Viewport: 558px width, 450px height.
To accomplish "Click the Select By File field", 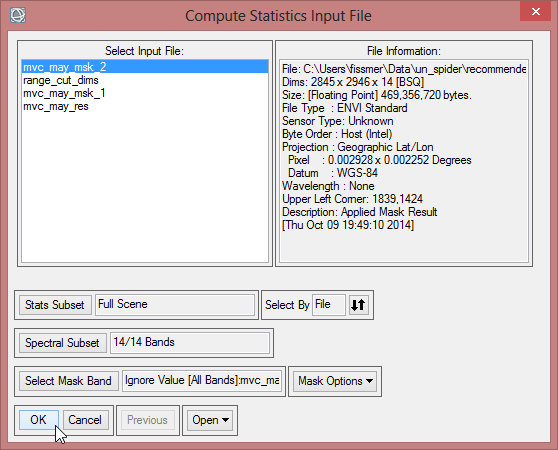I will pyautogui.click(x=329, y=305).
